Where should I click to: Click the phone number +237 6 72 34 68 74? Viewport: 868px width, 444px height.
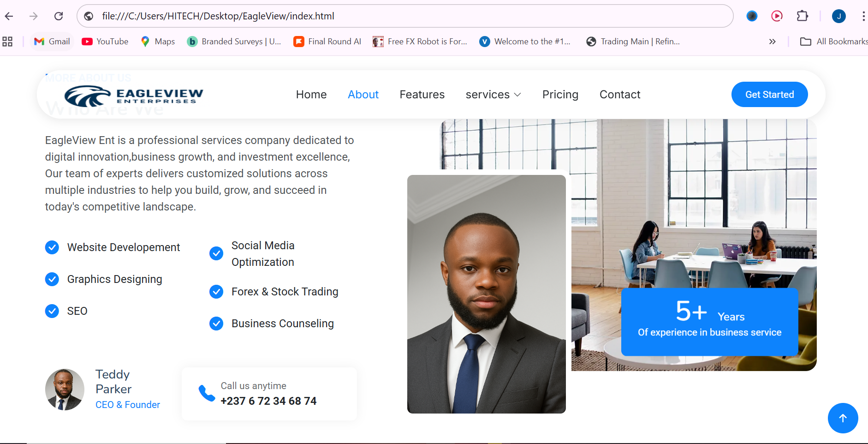[268, 401]
